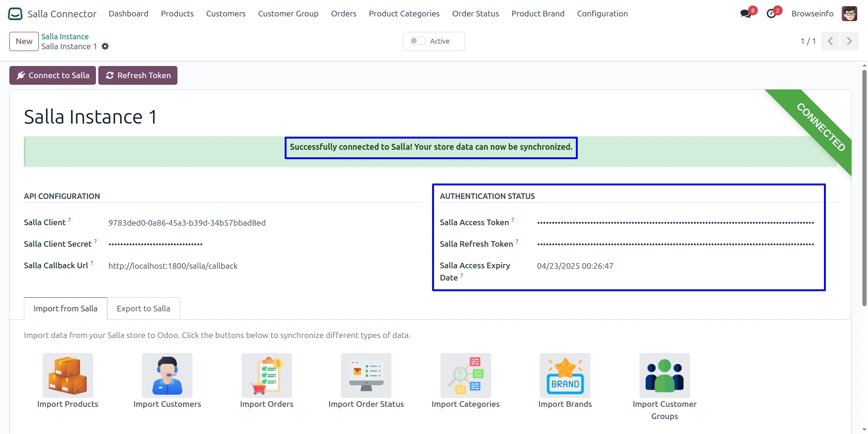Toggle the Active switch
This screenshot has width=868, height=434.
pos(418,41)
